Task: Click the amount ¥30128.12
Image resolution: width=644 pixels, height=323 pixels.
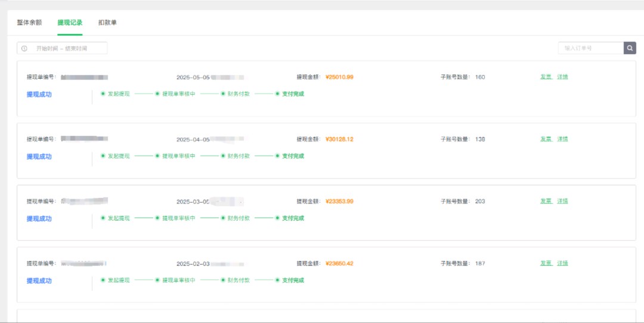Action: click(x=339, y=139)
